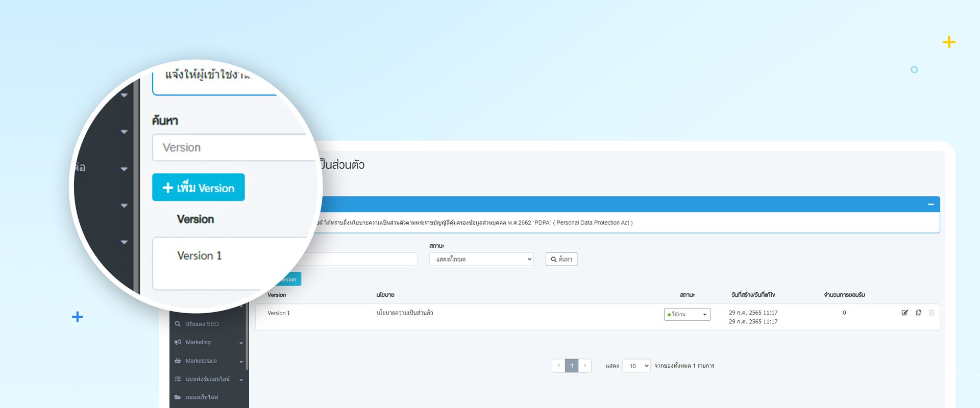Image resolution: width=980 pixels, height=408 pixels.
Task: Open กล่องเก็บไฟล์ in the sidebar
Action: tap(202, 397)
